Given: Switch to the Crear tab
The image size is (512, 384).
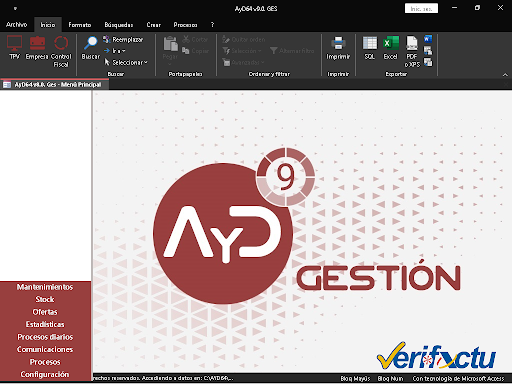Looking at the screenshot, I should pos(154,25).
